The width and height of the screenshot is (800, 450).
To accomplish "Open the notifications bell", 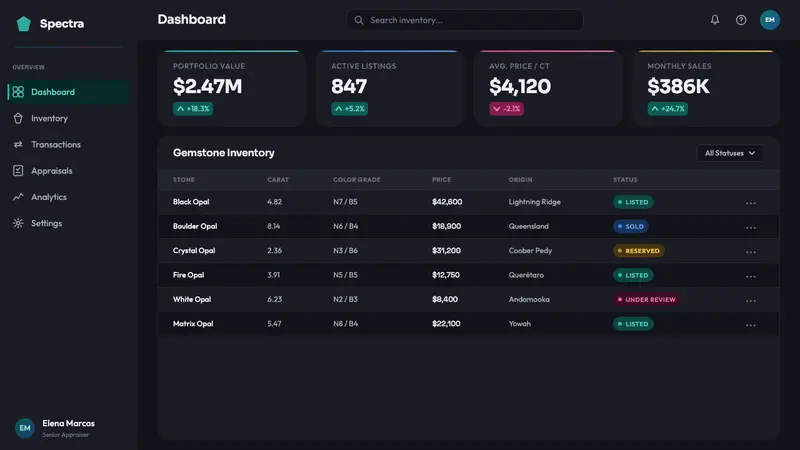I will click(x=715, y=20).
